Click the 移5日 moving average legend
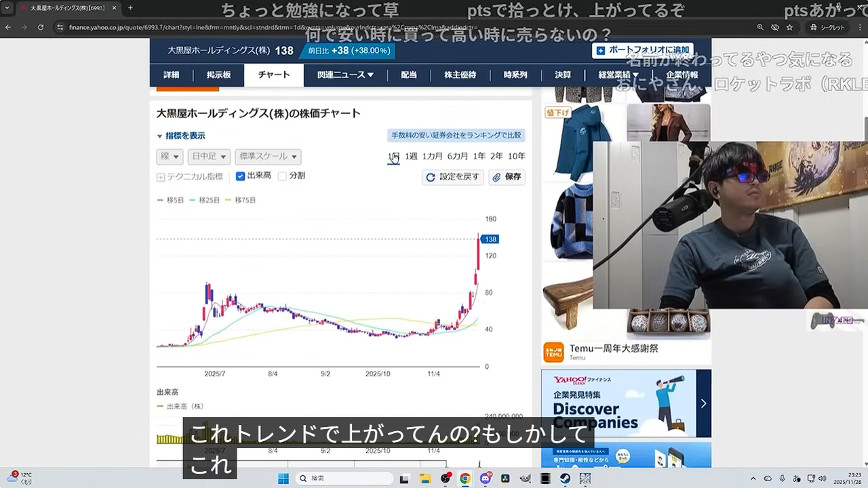Viewport: 868px width, 488px height. tap(171, 201)
